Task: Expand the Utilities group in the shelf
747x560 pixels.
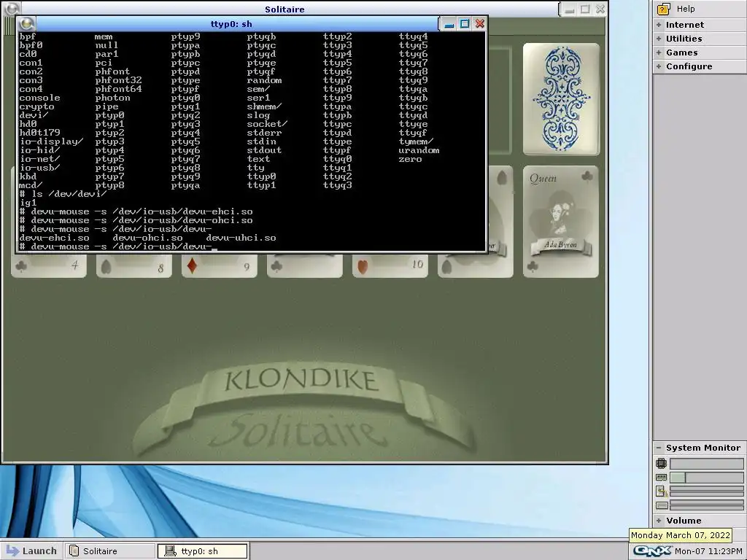Action: point(700,39)
